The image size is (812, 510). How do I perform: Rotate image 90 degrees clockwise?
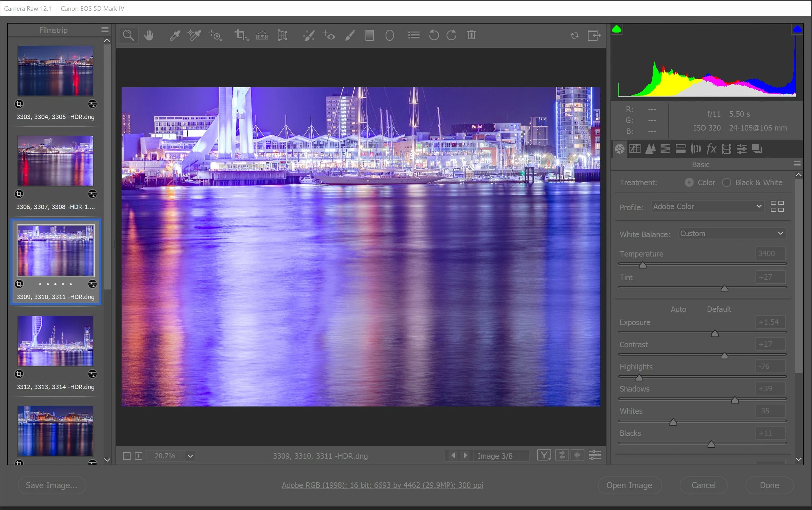point(451,35)
